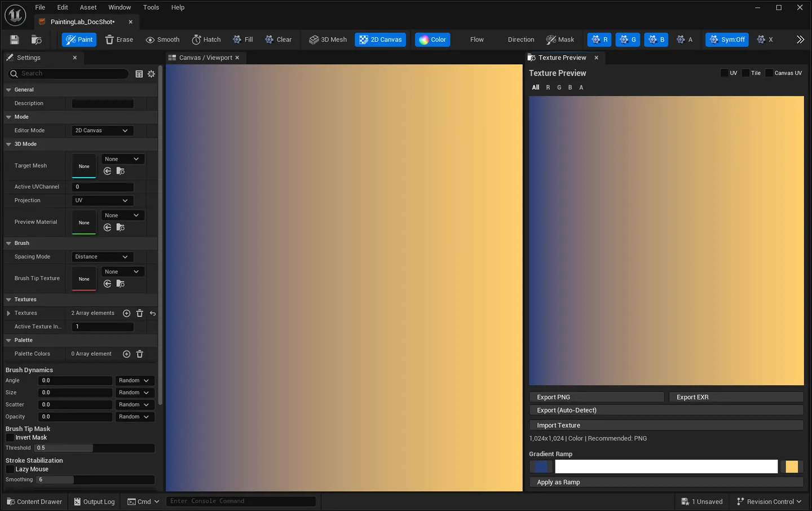Viewport: 812px width, 511px height.
Task: Browse to asset in Content Browser
Action: [37, 39]
